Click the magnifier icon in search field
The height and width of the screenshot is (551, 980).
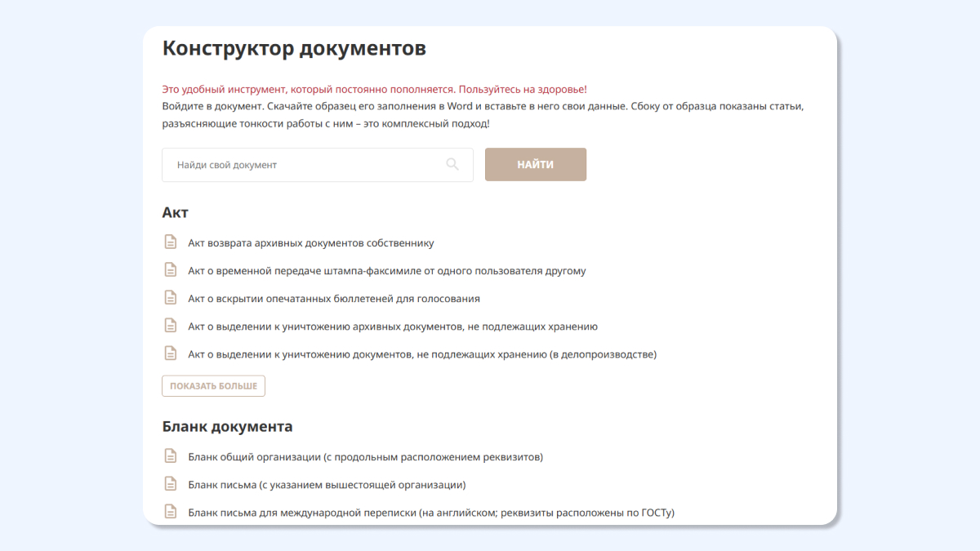coord(452,165)
